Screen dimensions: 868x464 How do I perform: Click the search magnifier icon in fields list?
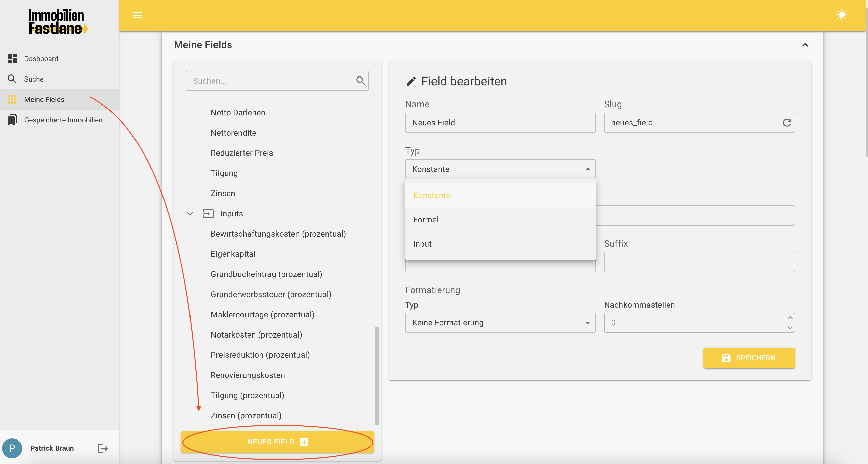[360, 81]
